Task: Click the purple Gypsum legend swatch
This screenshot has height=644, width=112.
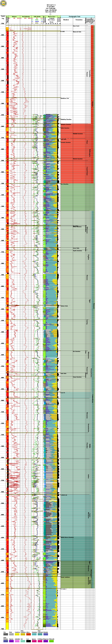Action: point(12,641)
